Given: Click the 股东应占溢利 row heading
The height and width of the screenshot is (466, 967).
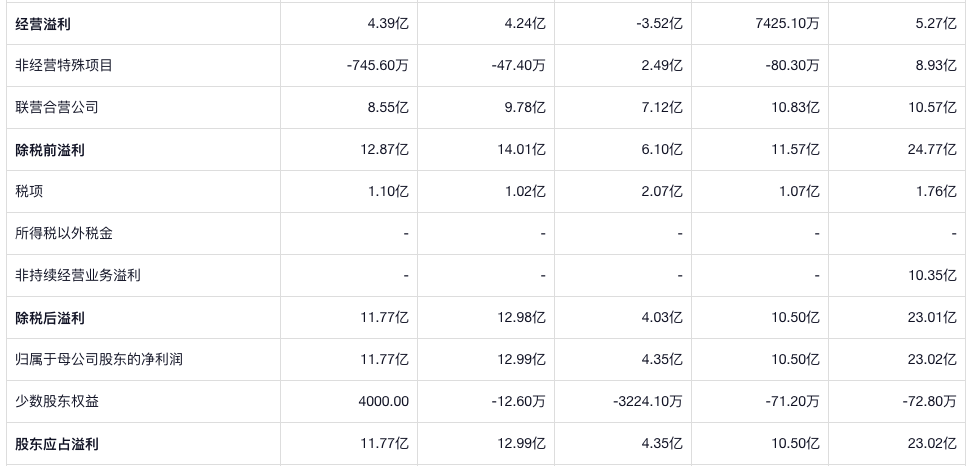Looking at the screenshot, I should (57, 444).
